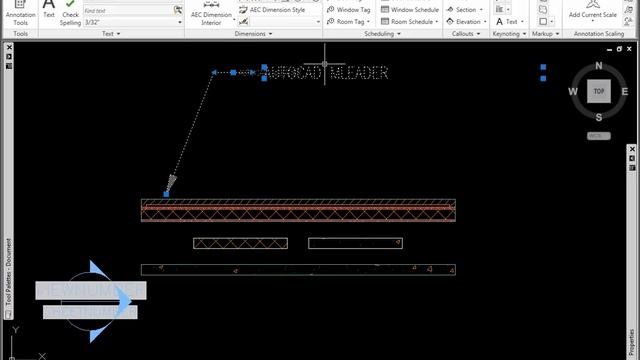Click the E direction on the ViewCube compass
640x360 pixels.
coord(624,91)
